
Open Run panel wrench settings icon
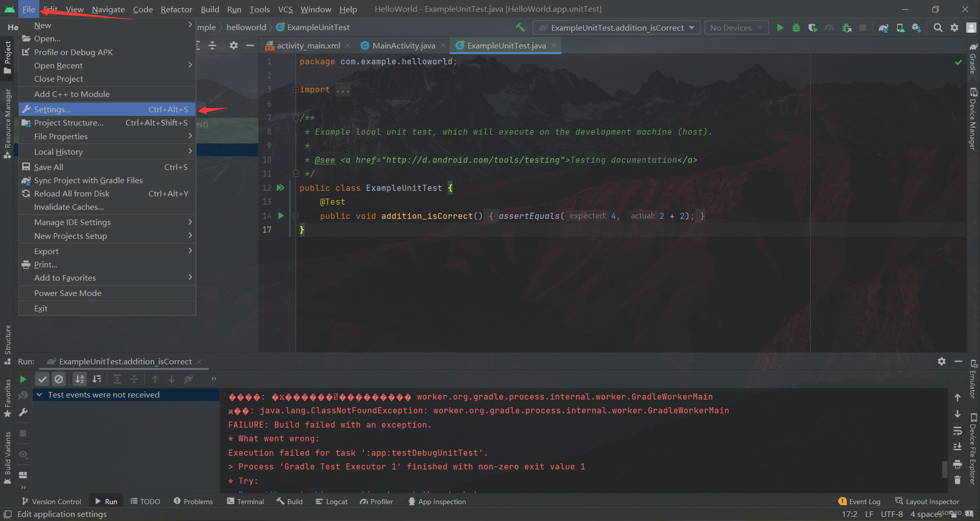point(23,412)
